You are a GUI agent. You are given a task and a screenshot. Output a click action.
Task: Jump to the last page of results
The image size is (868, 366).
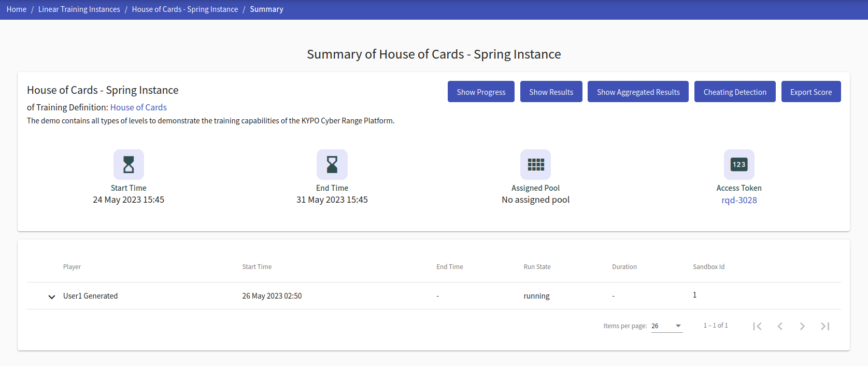[825, 326]
